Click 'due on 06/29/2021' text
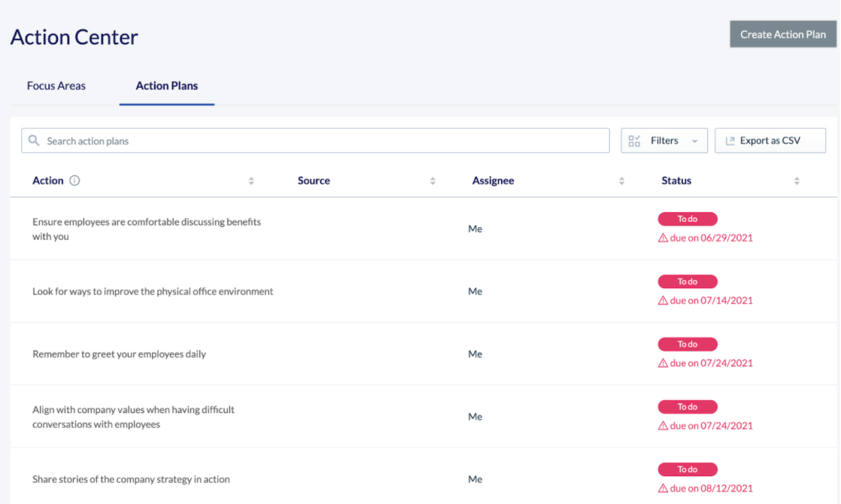841x504 pixels. click(711, 238)
